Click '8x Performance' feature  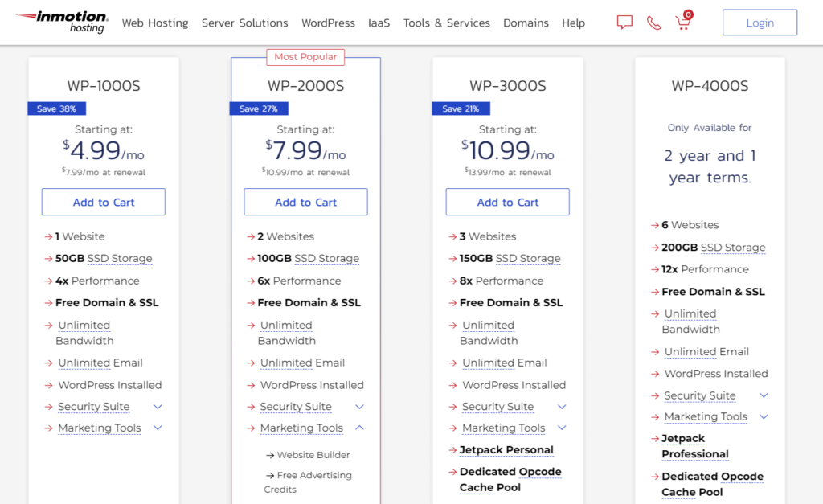pyautogui.click(x=502, y=281)
